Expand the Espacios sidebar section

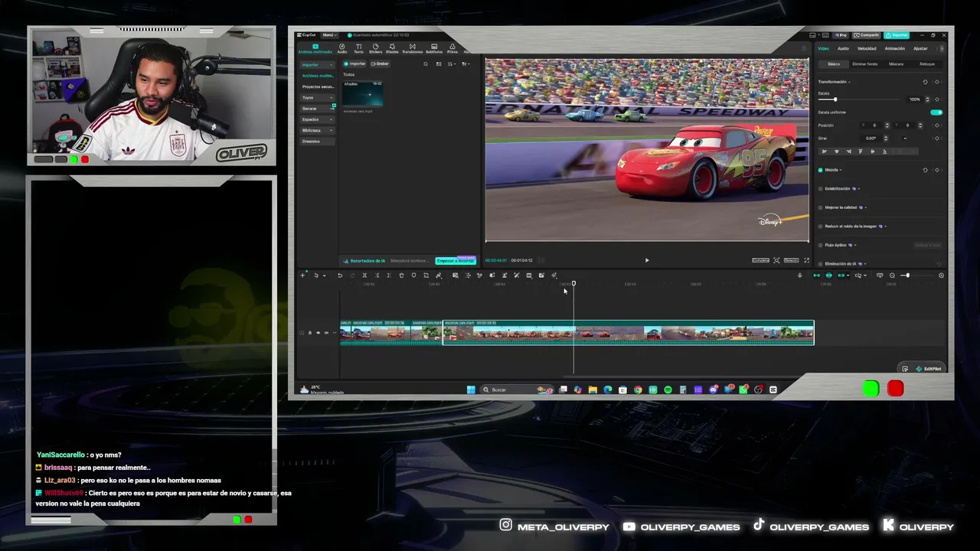pos(317,119)
